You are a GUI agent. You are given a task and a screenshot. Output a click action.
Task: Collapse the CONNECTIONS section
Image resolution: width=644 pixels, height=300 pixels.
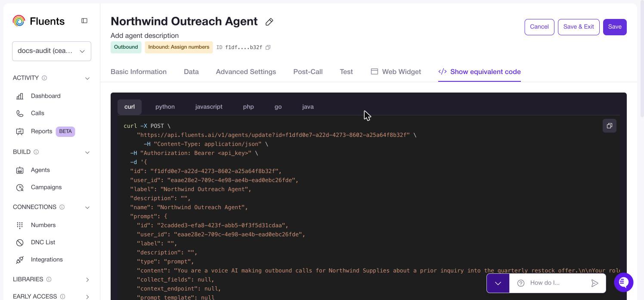87,207
